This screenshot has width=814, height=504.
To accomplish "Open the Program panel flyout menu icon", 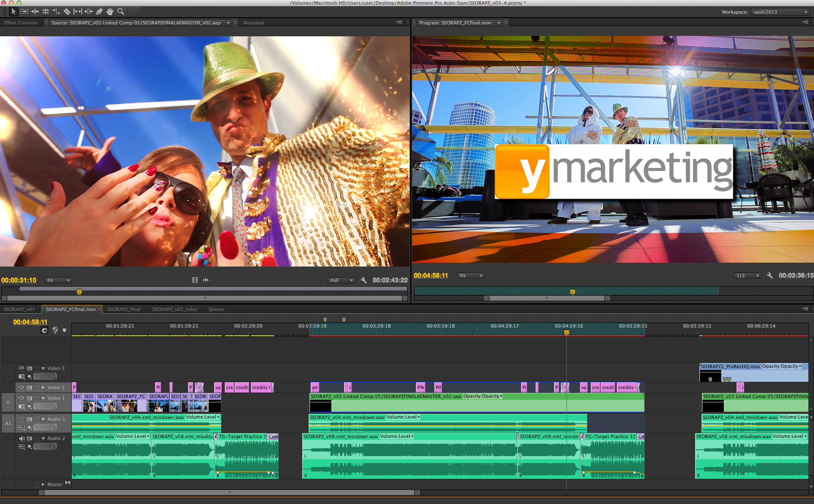I will 805,22.
